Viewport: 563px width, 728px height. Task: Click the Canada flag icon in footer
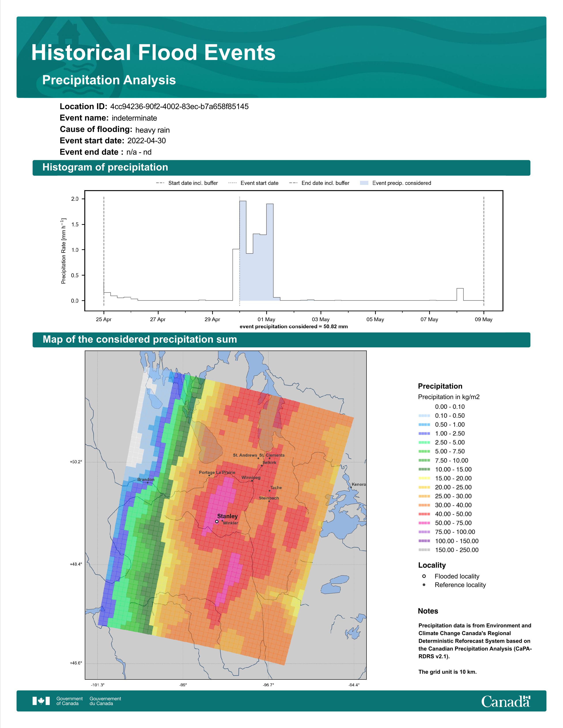tap(41, 701)
